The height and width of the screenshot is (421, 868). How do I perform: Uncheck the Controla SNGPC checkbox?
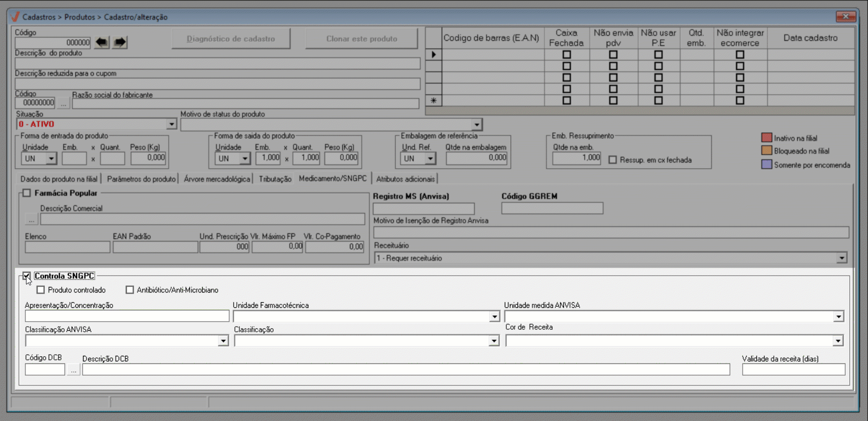[26, 276]
